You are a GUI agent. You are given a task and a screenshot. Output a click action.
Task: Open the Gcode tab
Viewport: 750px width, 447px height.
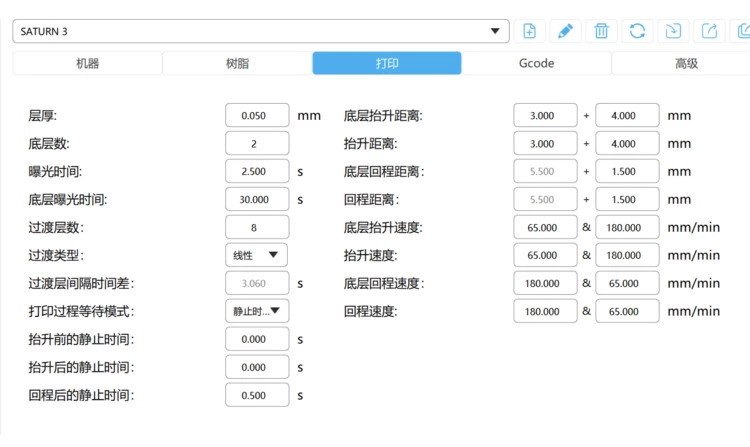click(x=536, y=63)
